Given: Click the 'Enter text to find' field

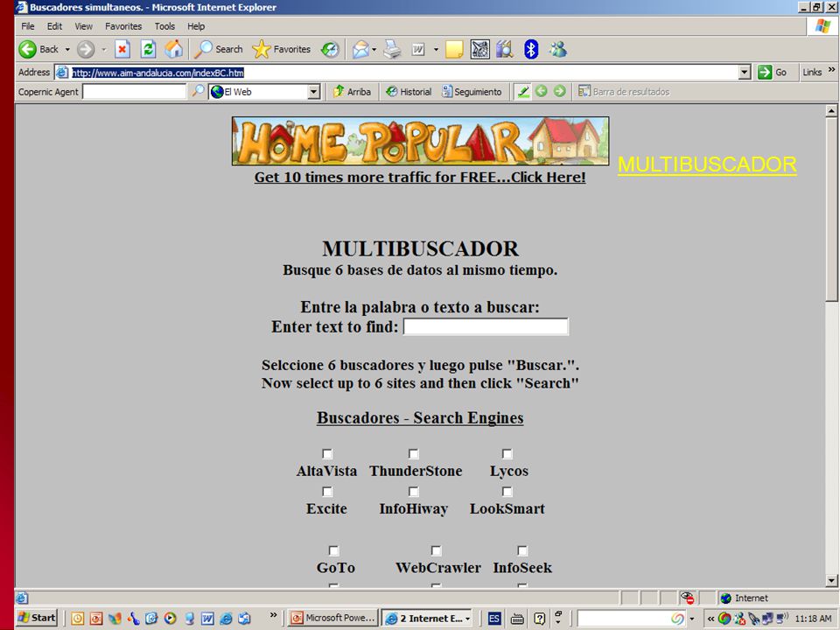Looking at the screenshot, I should (486, 326).
